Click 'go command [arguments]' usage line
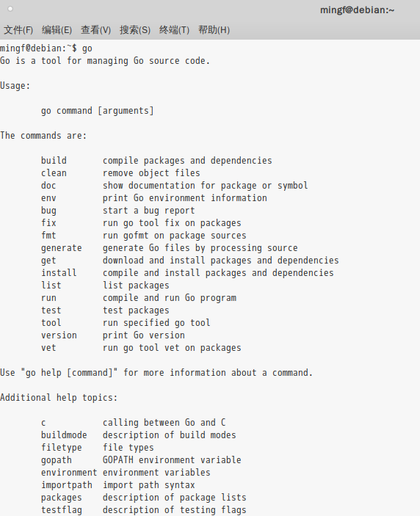 [x=97, y=111]
